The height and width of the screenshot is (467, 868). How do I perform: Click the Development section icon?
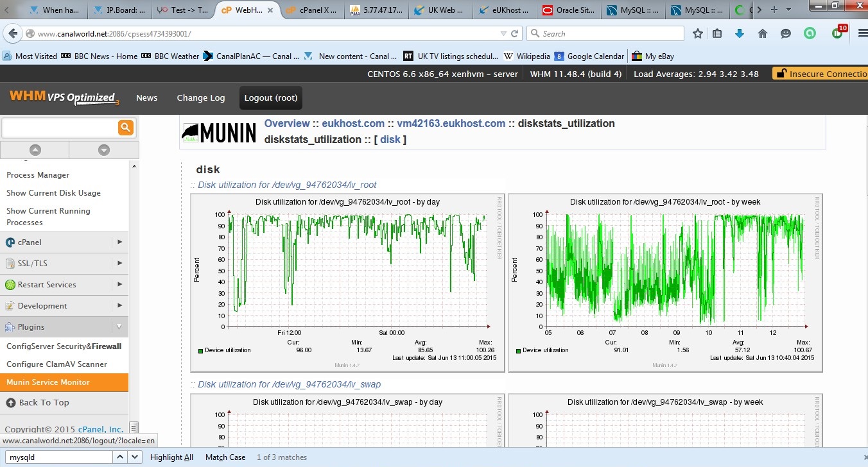tap(10, 306)
